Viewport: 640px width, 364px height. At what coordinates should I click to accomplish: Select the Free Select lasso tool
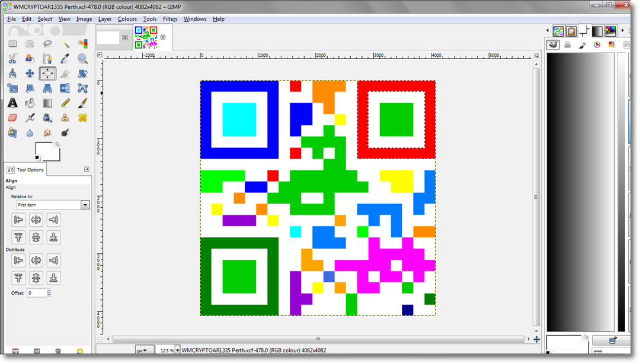(x=47, y=44)
